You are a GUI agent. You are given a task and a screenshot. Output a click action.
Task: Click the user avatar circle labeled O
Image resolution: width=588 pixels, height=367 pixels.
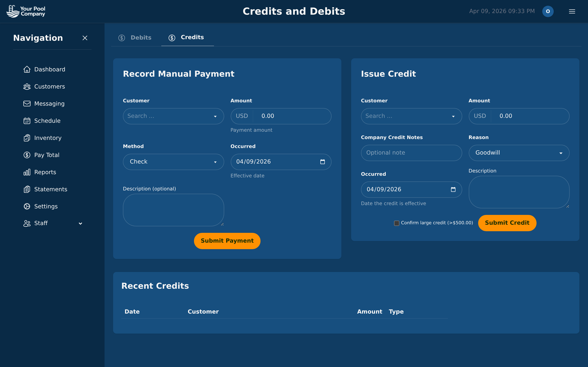[x=548, y=11]
